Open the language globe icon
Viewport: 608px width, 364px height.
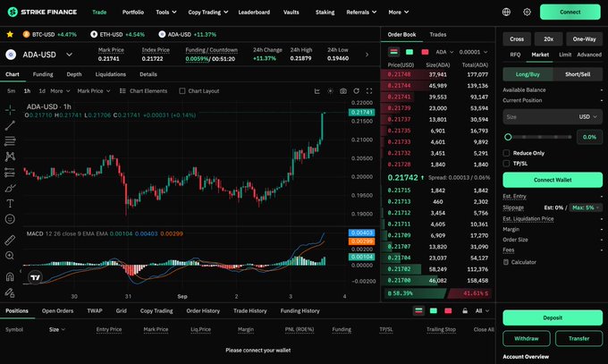pyautogui.click(x=506, y=12)
